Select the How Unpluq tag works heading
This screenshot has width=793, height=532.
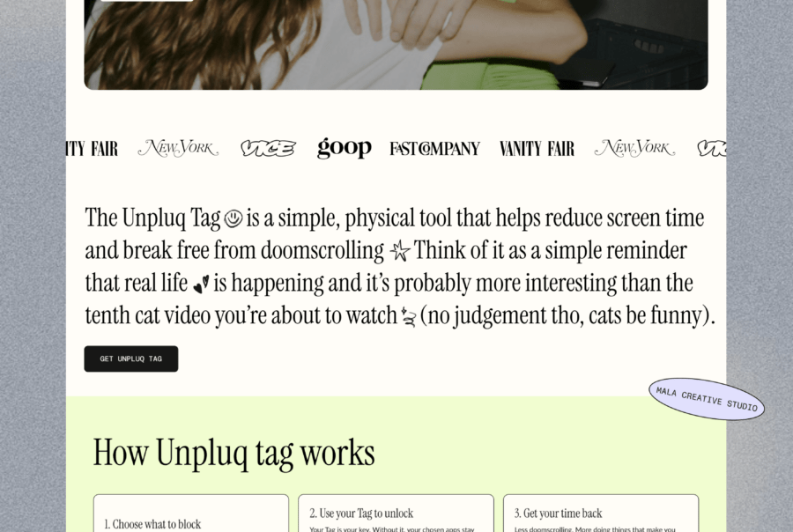pyautogui.click(x=234, y=452)
